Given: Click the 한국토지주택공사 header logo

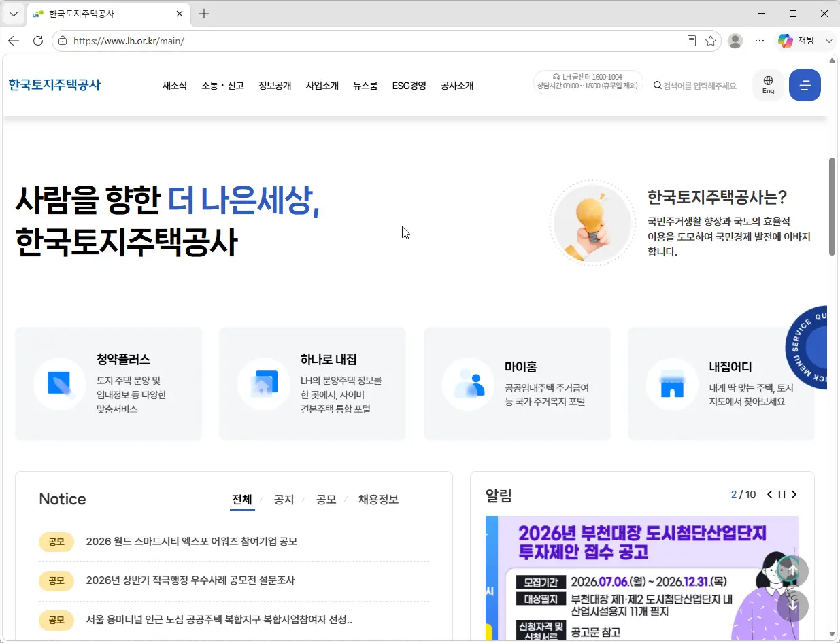Looking at the screenshot, I should coord(54,85).
